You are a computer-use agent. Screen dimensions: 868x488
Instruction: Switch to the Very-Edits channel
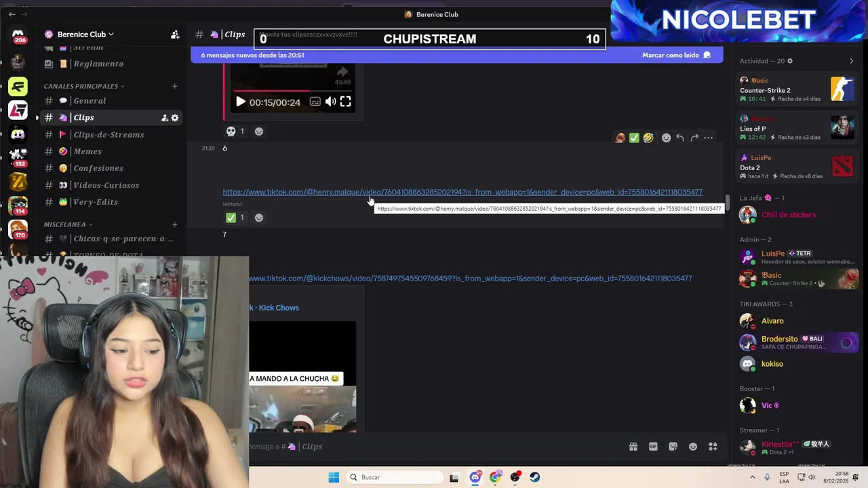tap(110, 202)
